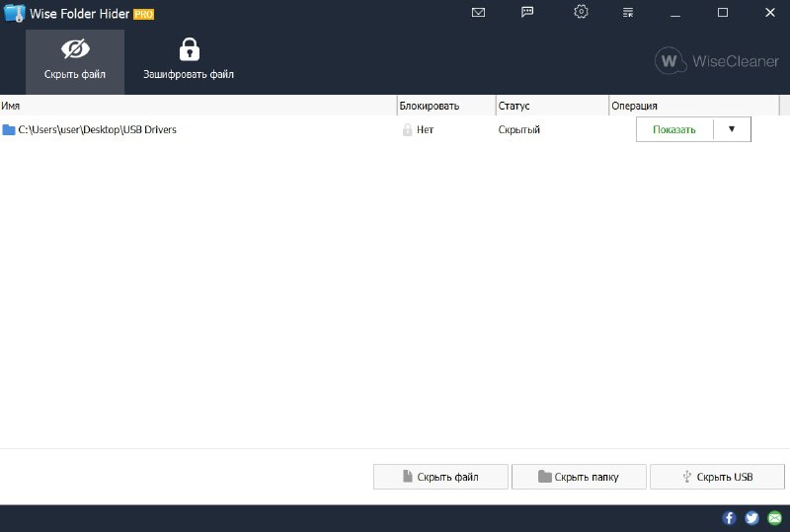This screenshot has width=790, height=532.
Task: Click the Скрыть папку button
Action: 579,477
